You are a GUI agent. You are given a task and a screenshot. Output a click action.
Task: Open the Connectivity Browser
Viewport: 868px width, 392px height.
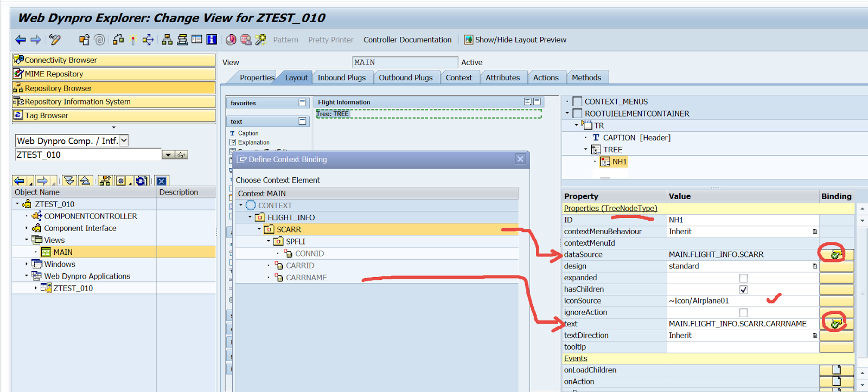114,60
